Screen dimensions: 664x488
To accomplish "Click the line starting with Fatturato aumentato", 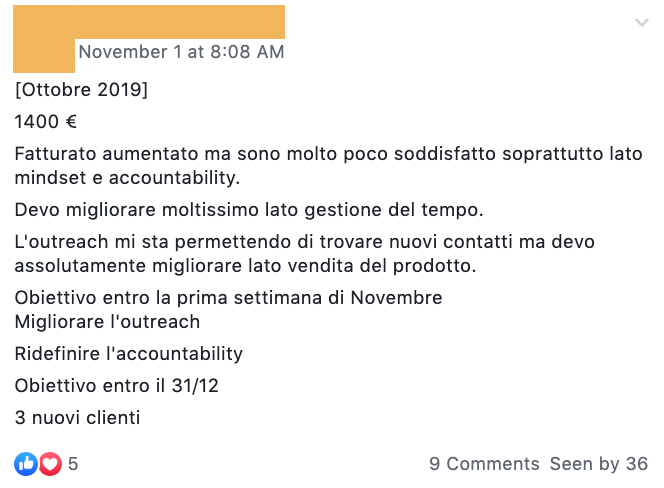I will pos(328,153).
